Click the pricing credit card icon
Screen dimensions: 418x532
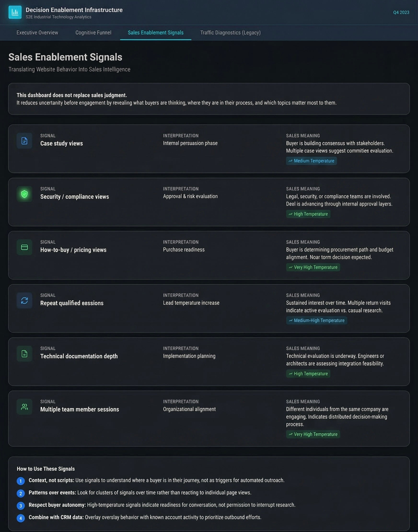click(24, 247)
